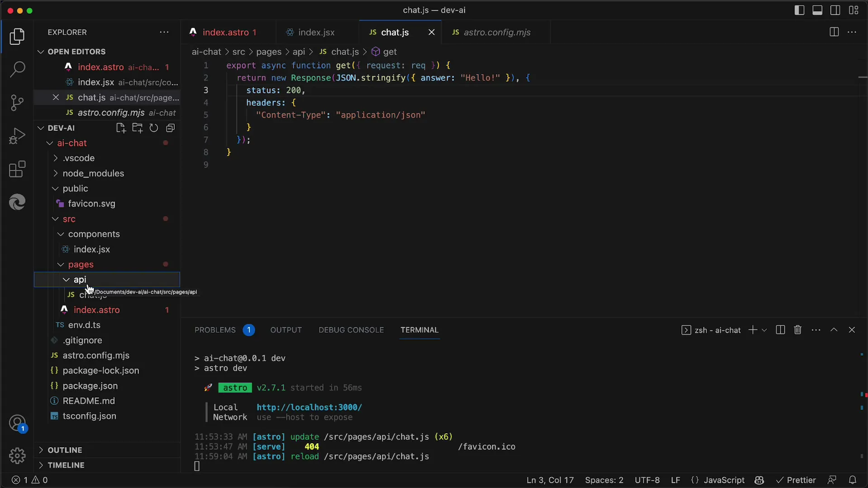Screen dimensions: 868x488
Task: Open the Explorer view in activity bar
Action: coord(17,37)
